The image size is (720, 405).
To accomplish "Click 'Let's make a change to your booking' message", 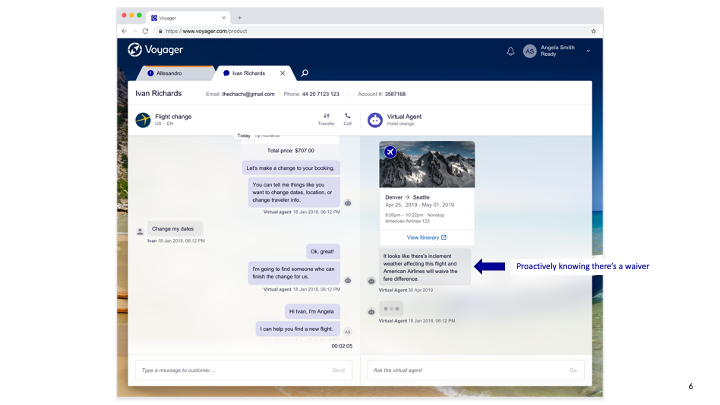I will (x=291, y=168).
